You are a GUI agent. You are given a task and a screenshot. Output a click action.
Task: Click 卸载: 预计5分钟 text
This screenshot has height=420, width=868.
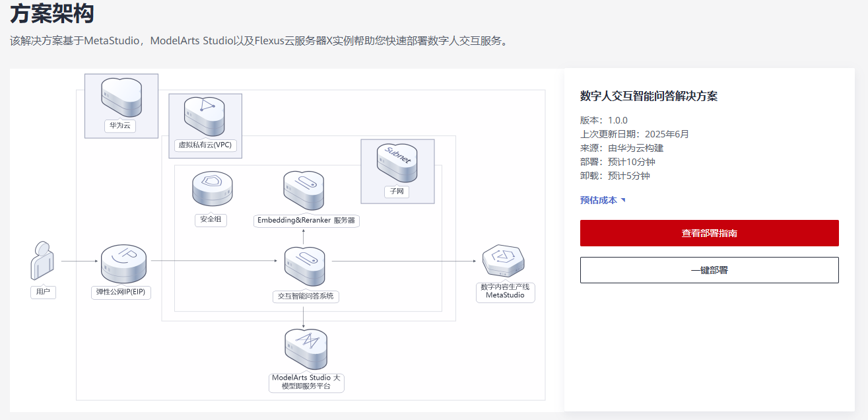point(615,176)
